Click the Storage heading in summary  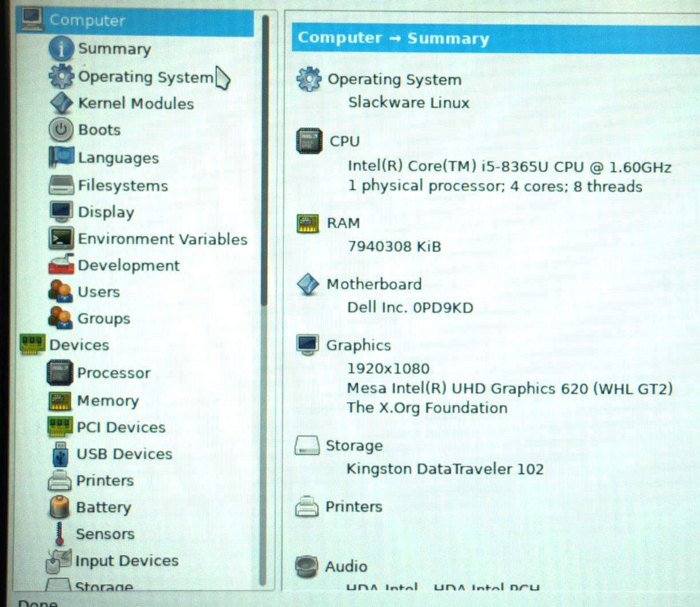click(354, 445)
